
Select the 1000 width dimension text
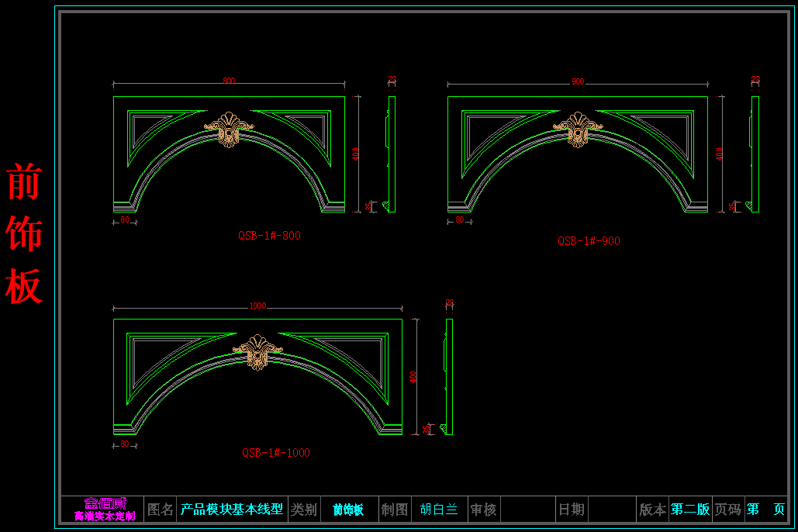[x=257, y=306]
